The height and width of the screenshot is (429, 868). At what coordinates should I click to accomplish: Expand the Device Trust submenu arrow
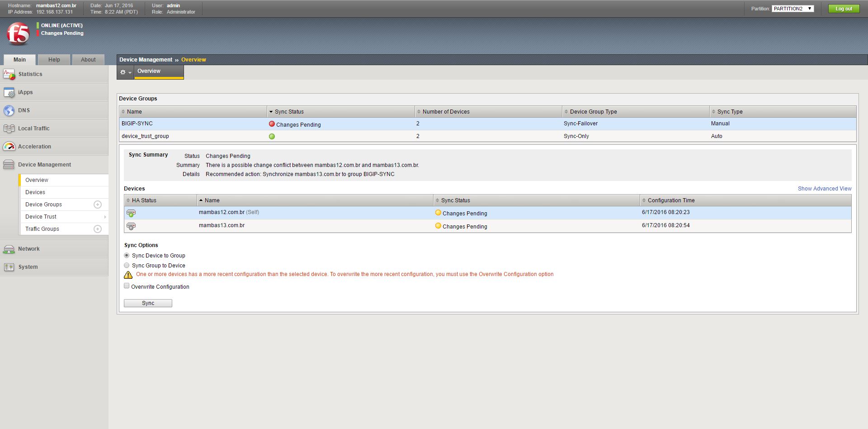pos(105,217)
